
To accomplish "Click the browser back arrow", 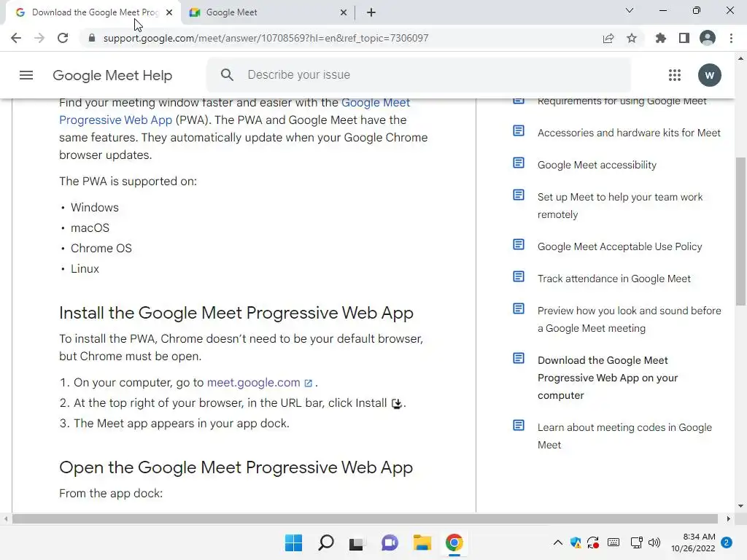I will 16,38.
